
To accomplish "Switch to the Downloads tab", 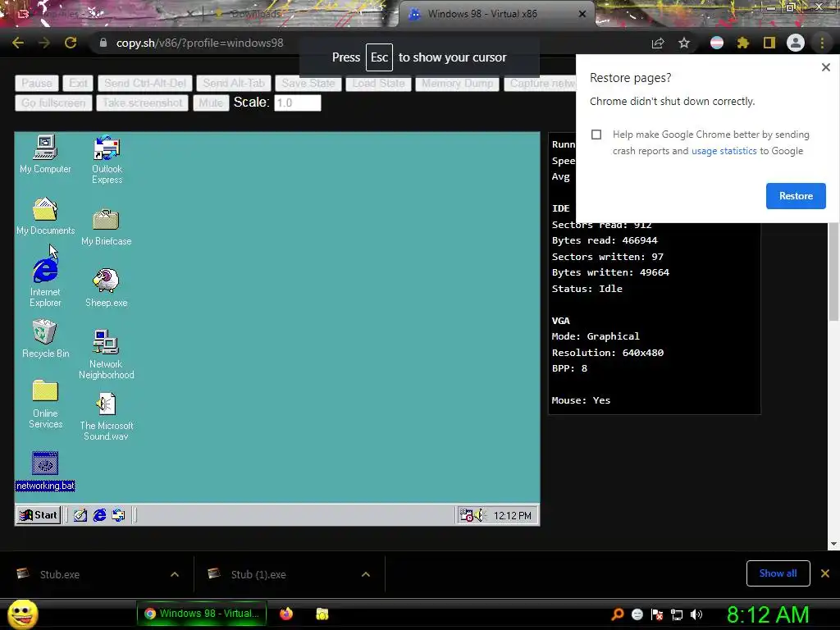I will click(257, 14).
